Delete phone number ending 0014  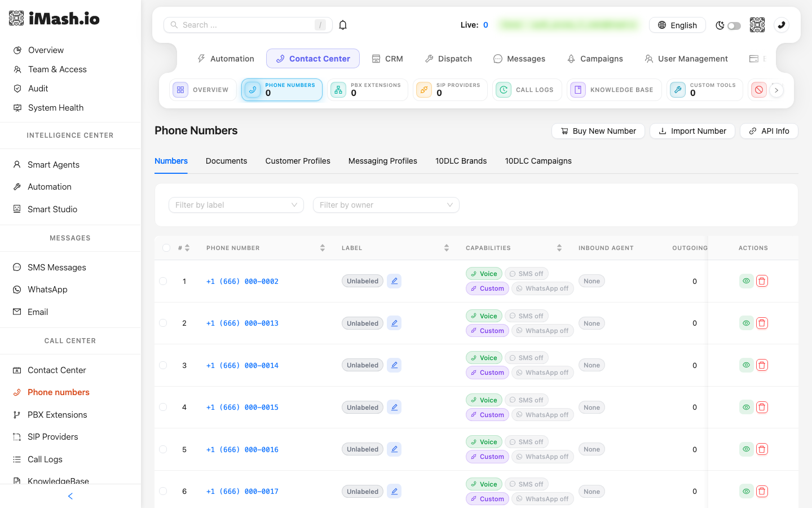(762, 365)
